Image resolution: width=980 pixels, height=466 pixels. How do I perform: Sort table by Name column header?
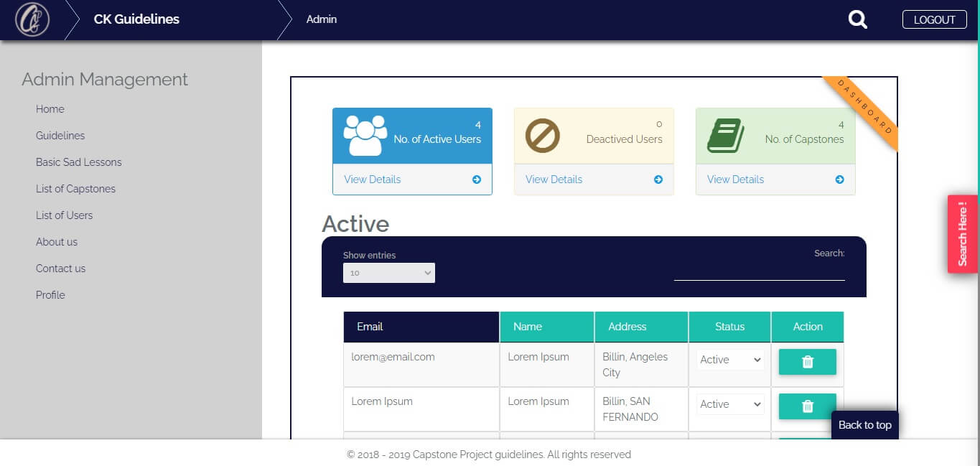point(547,327)
